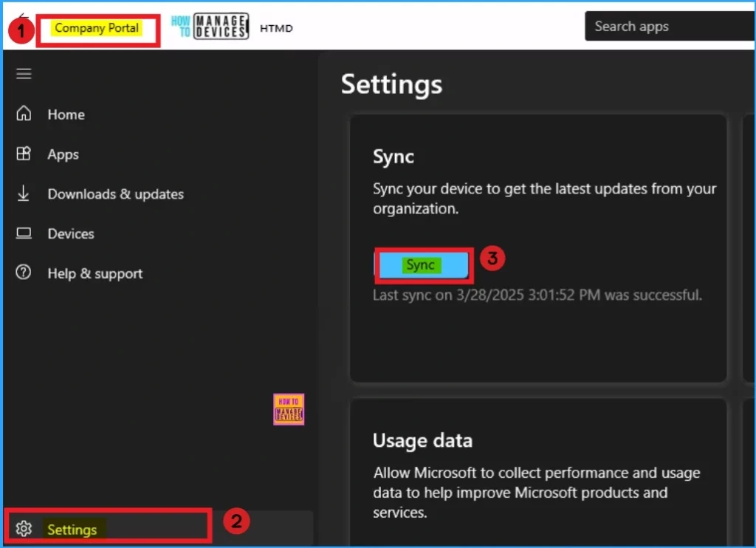
Task: Click the Usage data heading
Action: click(422, 440)
